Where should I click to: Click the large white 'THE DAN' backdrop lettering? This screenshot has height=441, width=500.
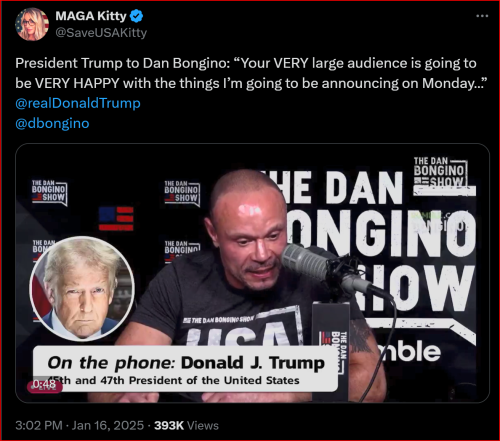(332, 188)
